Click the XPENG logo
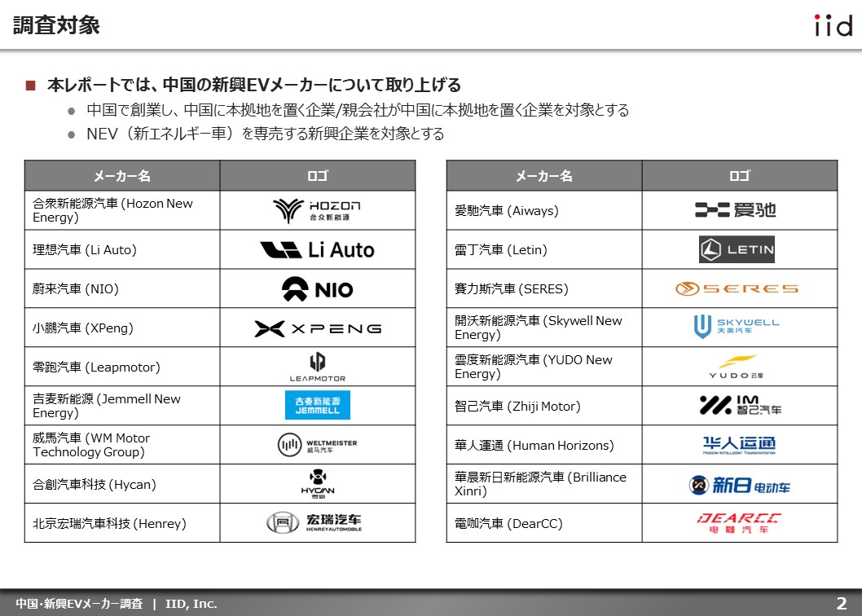This screenshot has width=862, height=616. (317, 328)
